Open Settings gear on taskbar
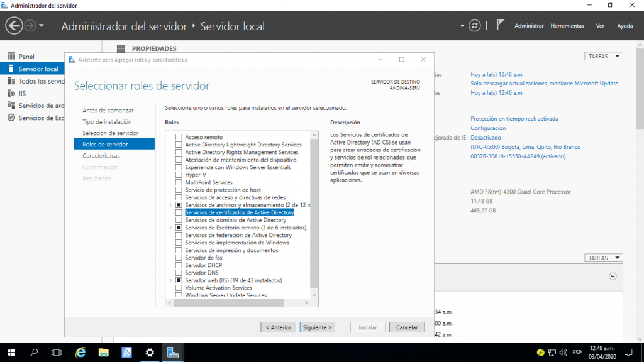Viewport: 644px width, 362px height. pyautogui.click(x=150, y=353)
